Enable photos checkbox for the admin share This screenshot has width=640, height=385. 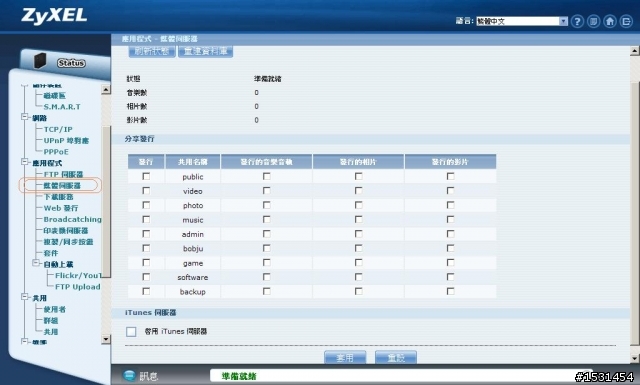coord(358,234)
